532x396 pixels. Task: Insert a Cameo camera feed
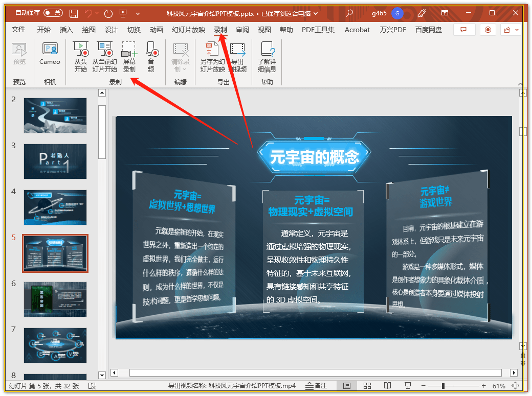pos(50,54)
